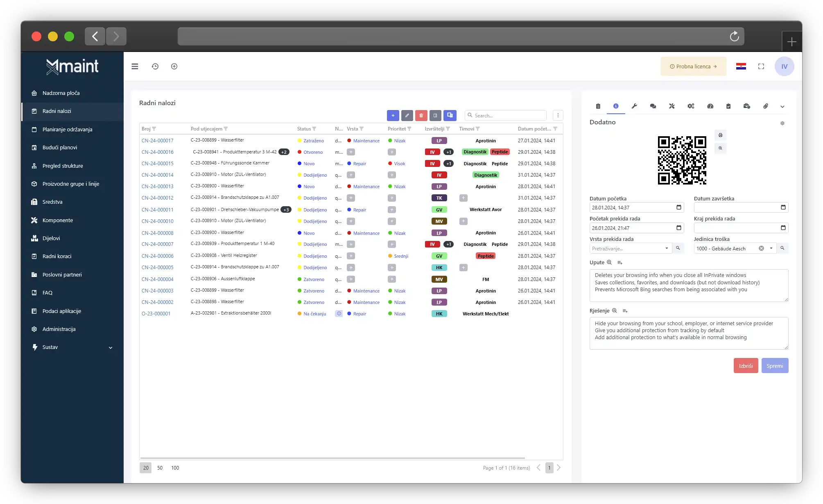Open the paperclip attachments tab

tap(765, 106)
